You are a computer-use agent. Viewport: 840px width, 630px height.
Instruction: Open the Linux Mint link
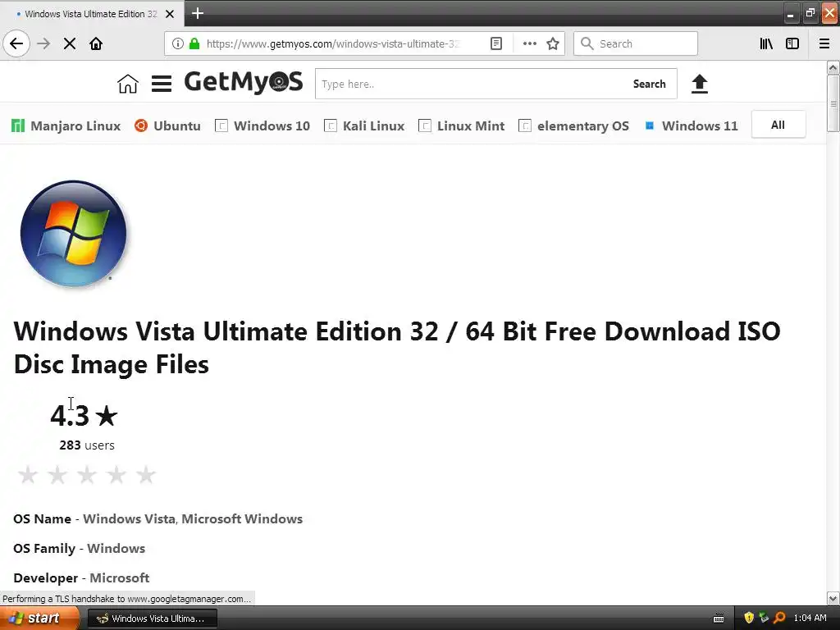(x=461, y=126)
